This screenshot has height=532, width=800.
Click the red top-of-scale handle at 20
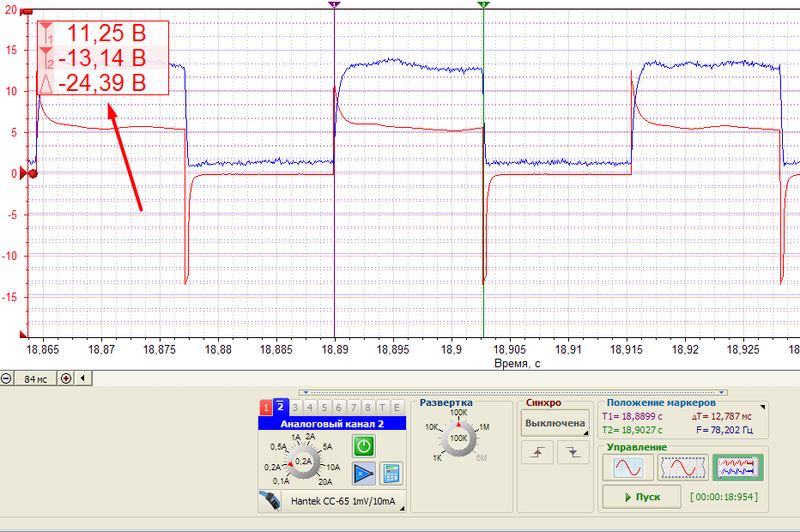point(27,12)
